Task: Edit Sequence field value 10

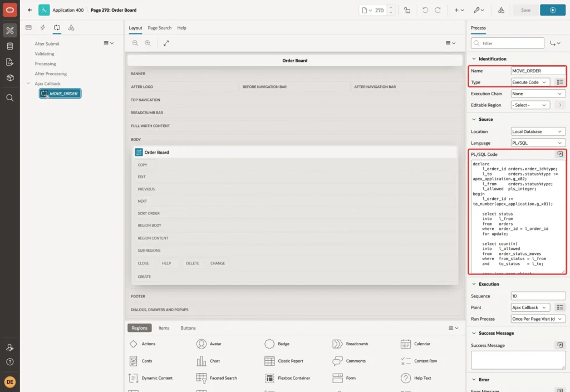Action: coord(538,296)
